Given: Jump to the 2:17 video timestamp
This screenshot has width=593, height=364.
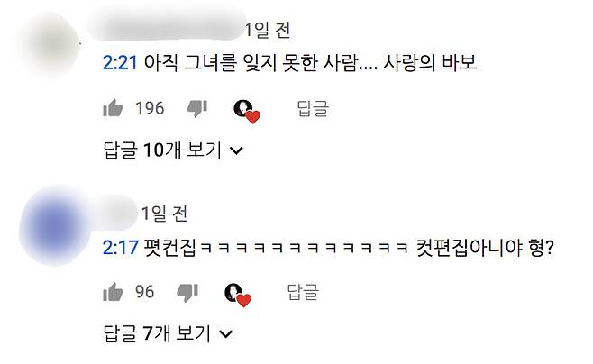Looking at the screenshot, I should coord(120,248).
